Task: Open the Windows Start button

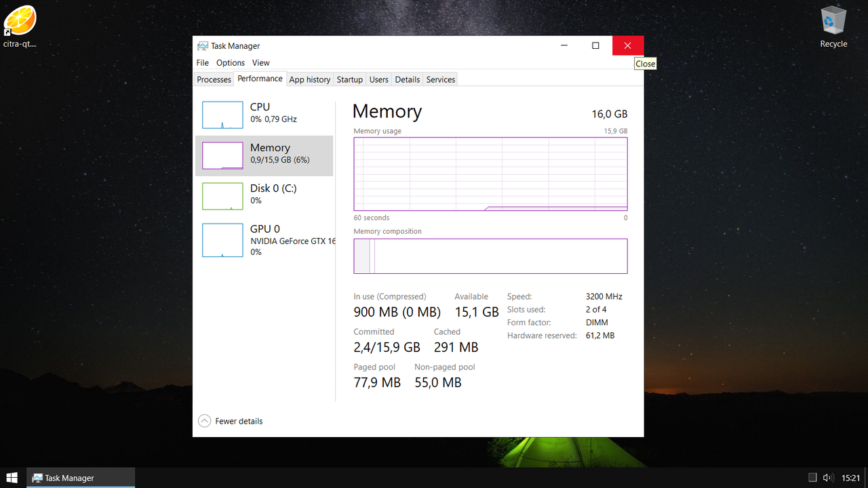Action: click(x=12, y=478)
